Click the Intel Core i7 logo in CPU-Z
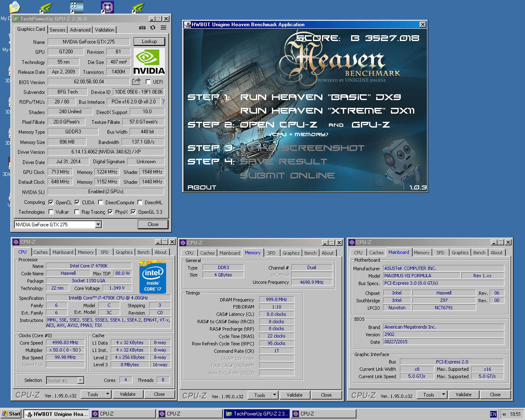Viewport: 525px width, 420px height. pos(153,276)
